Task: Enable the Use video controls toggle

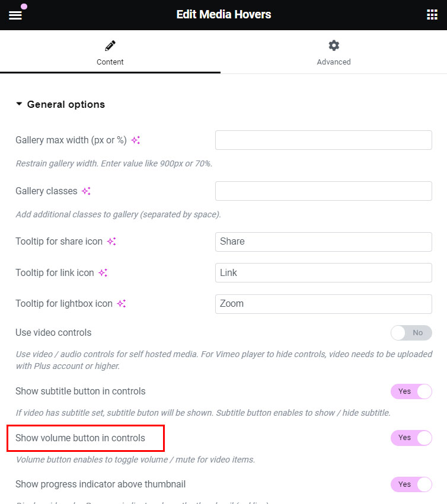Action: point(411,333)
